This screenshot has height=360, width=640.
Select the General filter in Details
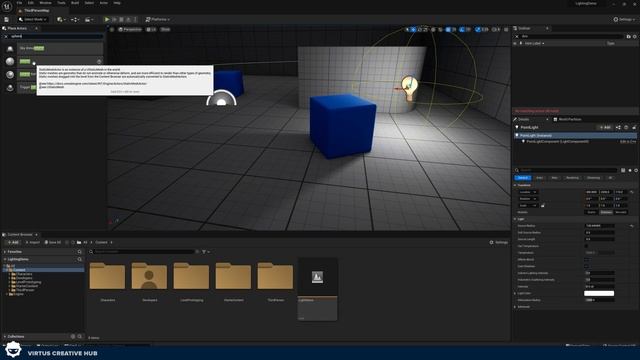[522, 178]
